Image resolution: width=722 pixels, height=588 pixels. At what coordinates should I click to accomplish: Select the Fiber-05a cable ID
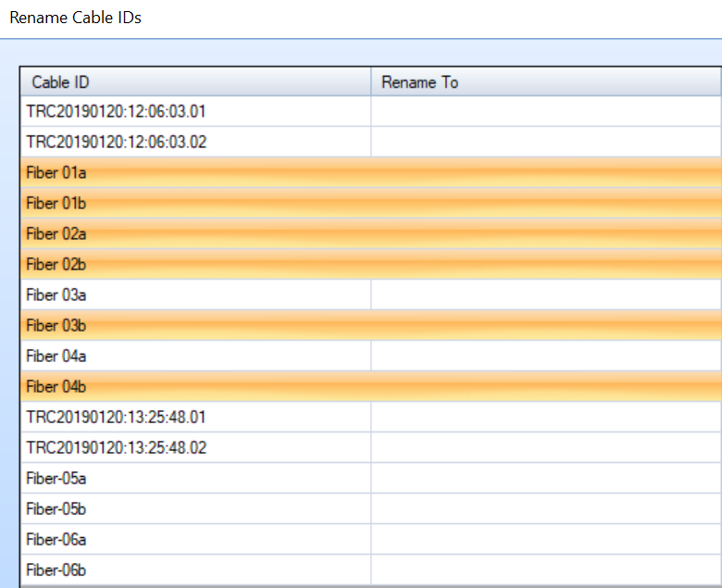pyautogui.click(x=56, y=479)
